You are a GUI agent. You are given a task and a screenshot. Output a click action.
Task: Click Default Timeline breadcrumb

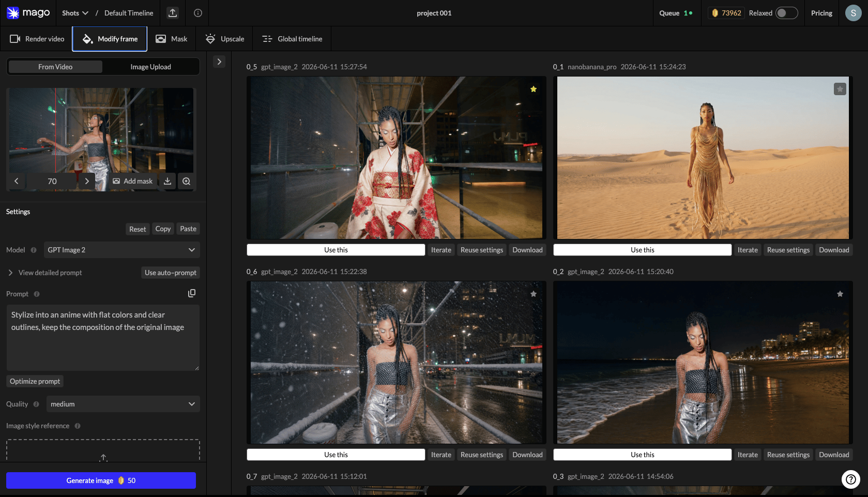(x=129, y=13)
